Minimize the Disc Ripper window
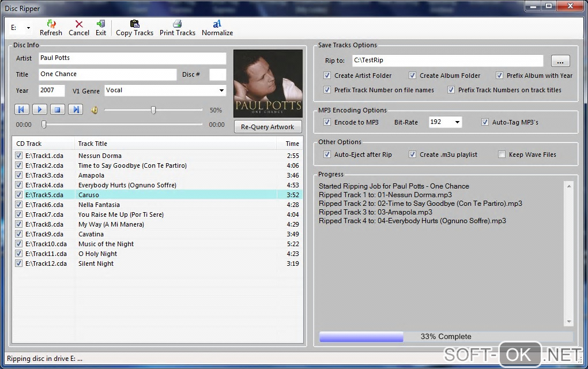The image size is (588, 369). click(533, 6)
